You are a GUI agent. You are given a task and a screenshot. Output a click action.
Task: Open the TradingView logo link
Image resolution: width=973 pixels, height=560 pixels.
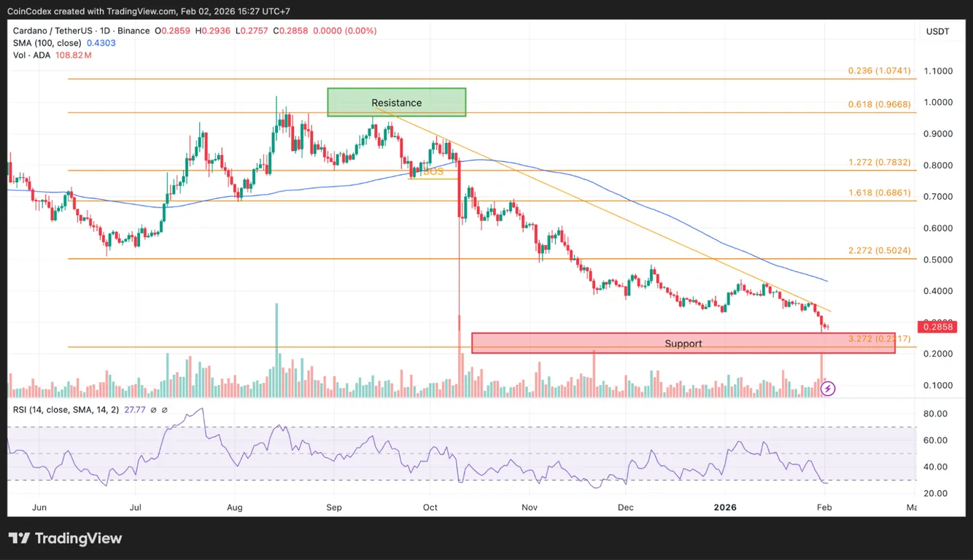(x=66, y=539)
